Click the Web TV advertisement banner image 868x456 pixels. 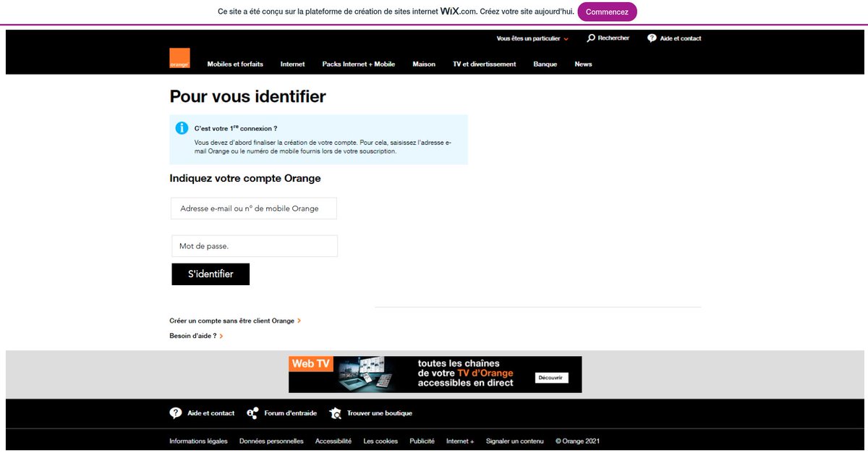pos(435,374)
